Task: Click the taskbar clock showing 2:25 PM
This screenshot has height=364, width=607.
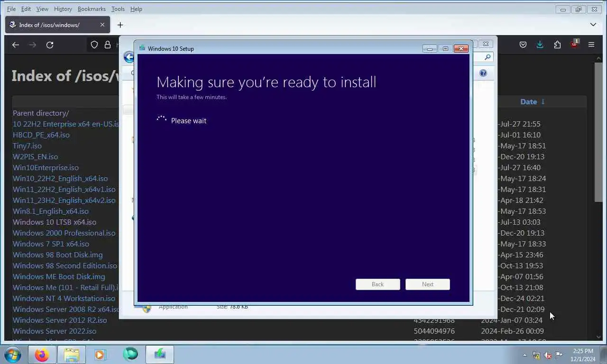Action: click(583, 355)
